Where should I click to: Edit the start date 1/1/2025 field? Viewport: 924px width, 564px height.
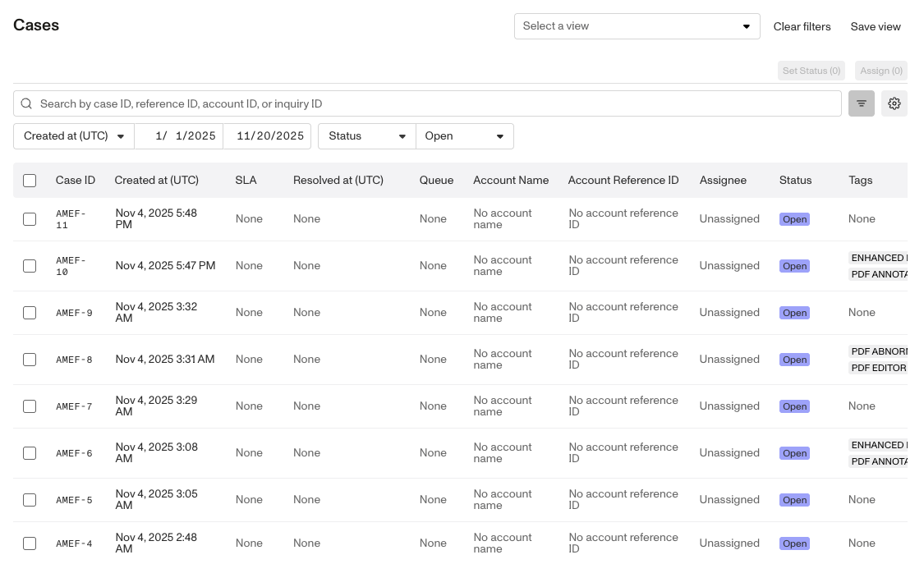[179, 136]
